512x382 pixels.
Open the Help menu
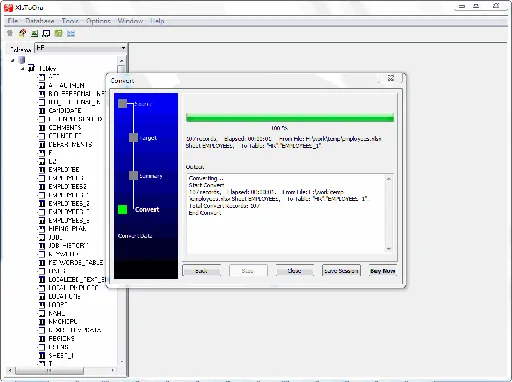click(157, 21)
